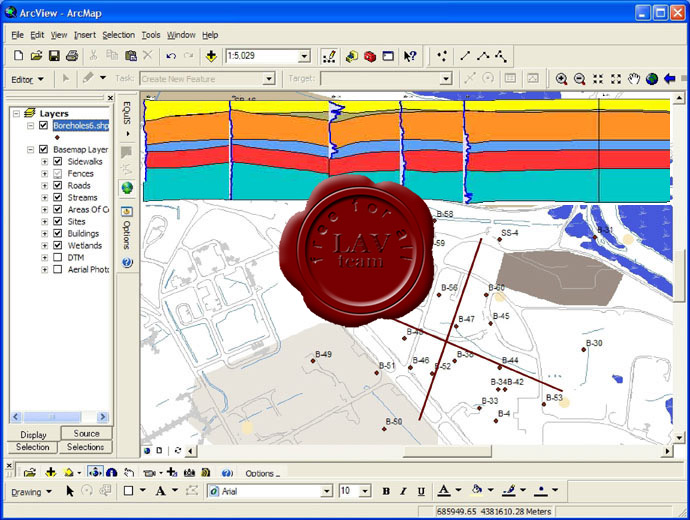Choose the Select Elements arrow in Drawing toolbar

[x=70, y=491]
